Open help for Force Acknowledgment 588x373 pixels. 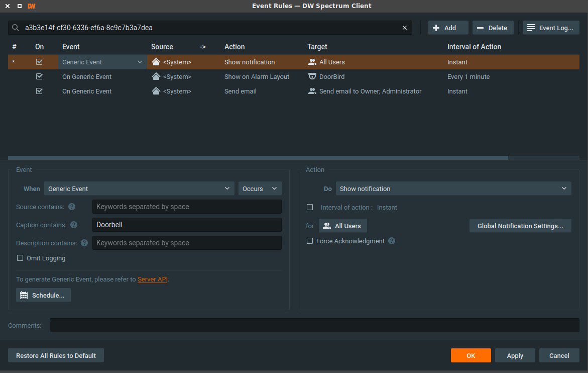click(x=392, y=241)
